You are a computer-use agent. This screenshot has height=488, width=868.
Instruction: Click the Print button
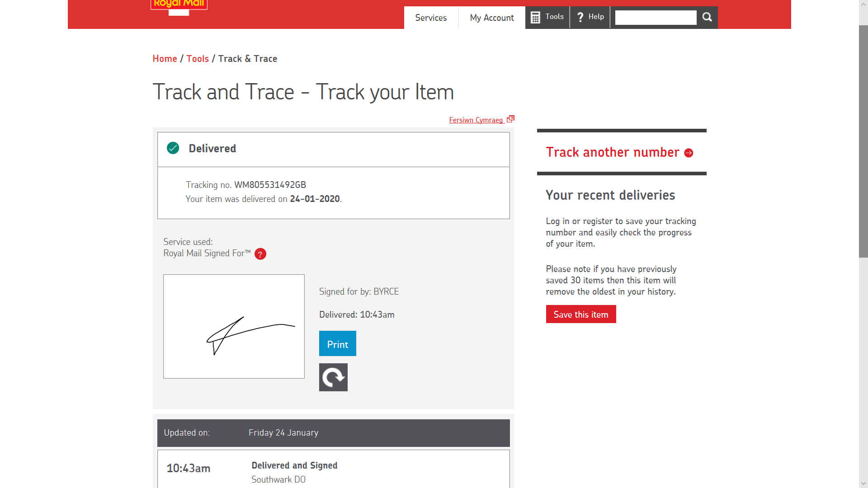point(338,343)
